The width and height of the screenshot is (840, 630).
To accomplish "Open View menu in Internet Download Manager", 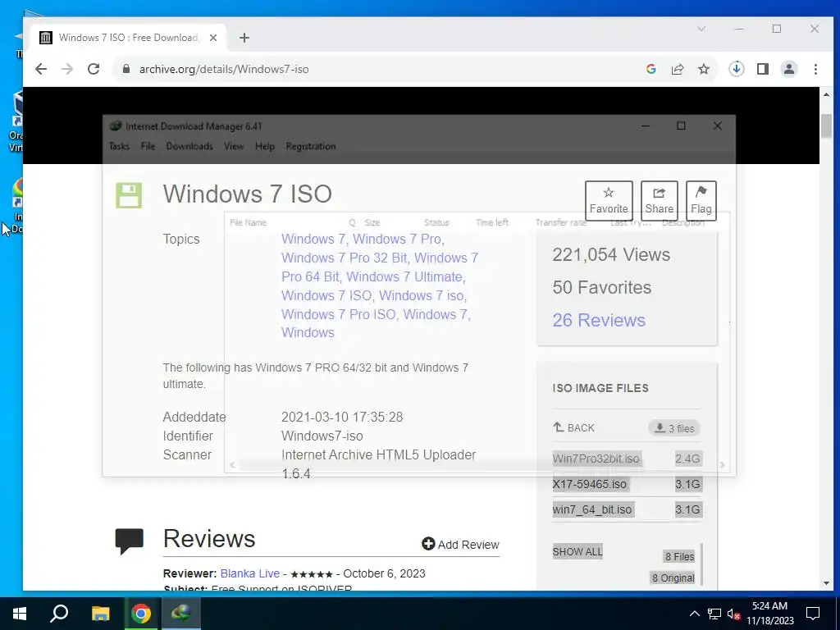I will (x=234, y=146).
